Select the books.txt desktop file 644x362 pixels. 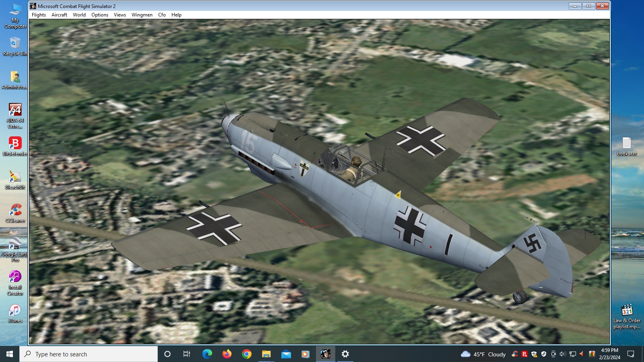coord(627,146)
